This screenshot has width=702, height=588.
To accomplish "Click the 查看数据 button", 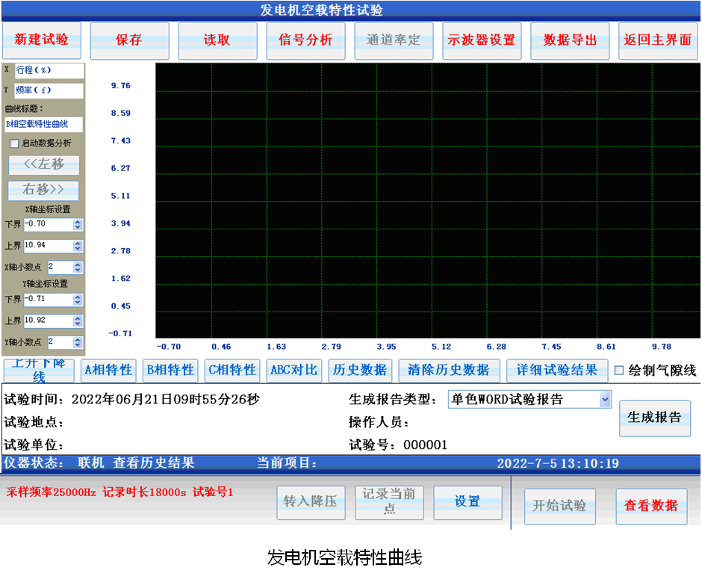I will 650,506.
